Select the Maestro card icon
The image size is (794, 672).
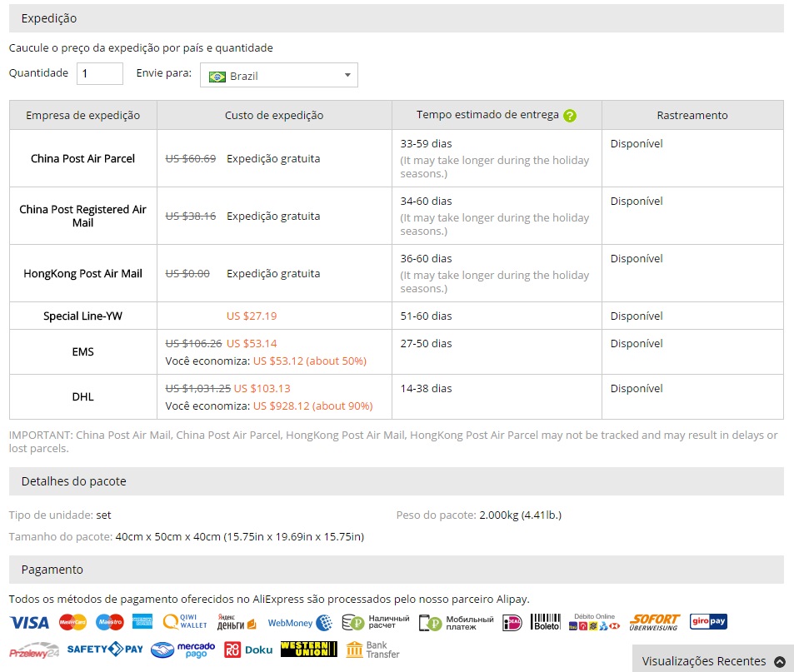109,622
